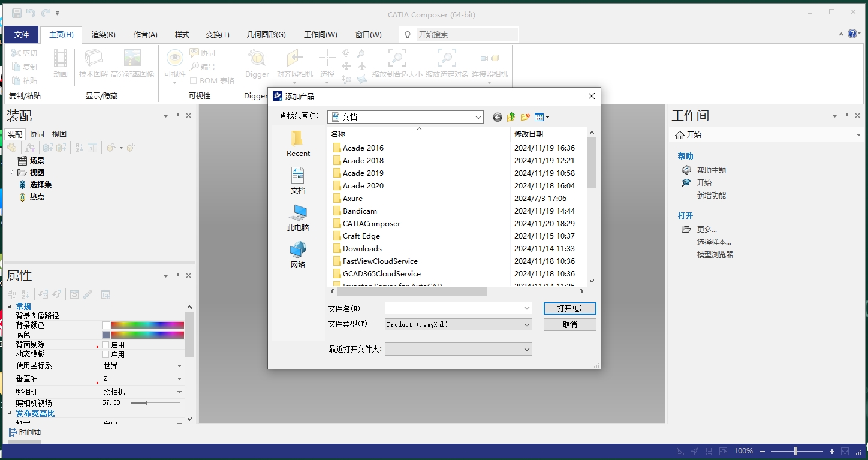The height and width of the screenshot is (460, 868).
Task: Switch to the 渲染 ribbon tab
Action: 103,34
